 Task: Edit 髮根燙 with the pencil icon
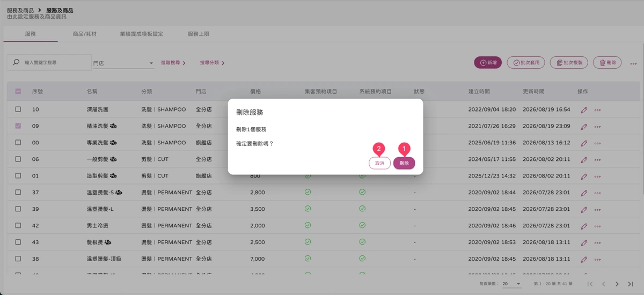click(x=584, y=242)
